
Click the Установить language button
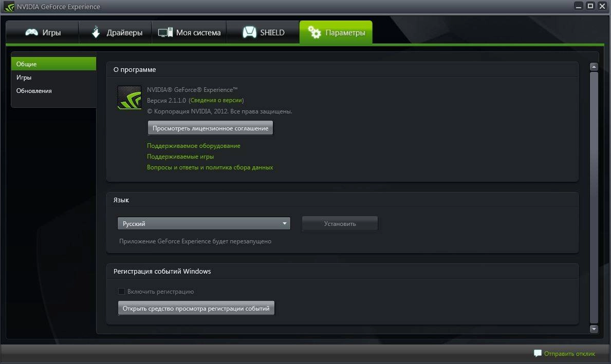(340, 223)
